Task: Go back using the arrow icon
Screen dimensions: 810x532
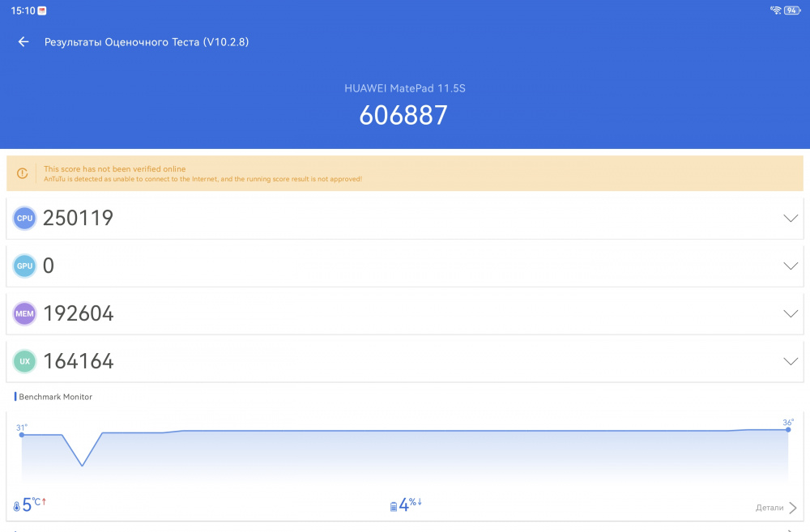Action: click(x=23, y=42)
